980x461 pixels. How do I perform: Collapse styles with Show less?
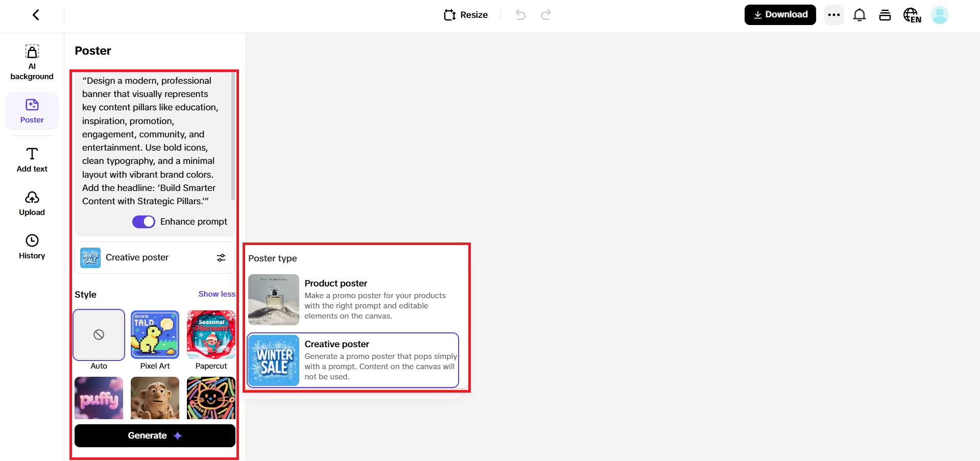[217, 294]
